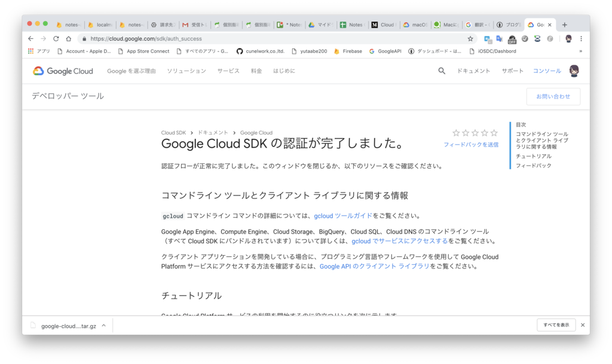Viewport: 612px width, 364px height.
Task: Switch to the localm tab
Action: tap(100, 25)
